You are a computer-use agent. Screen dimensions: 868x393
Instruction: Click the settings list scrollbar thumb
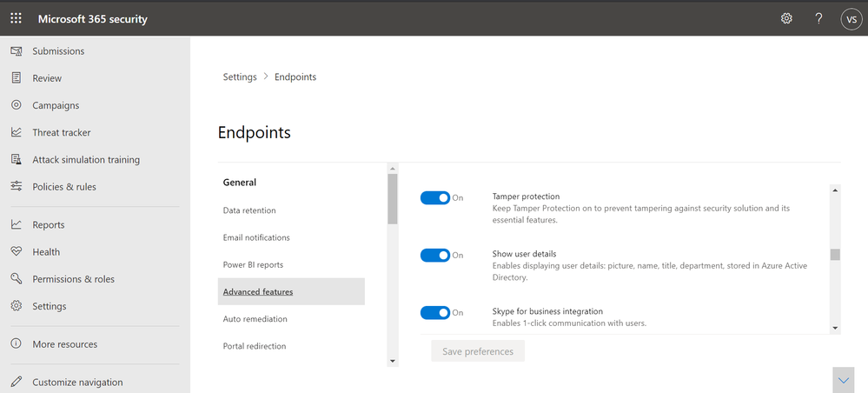393,199
